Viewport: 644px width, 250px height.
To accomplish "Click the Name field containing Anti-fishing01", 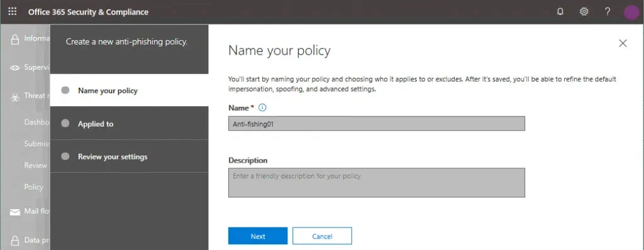I will (x=377, y=124).
